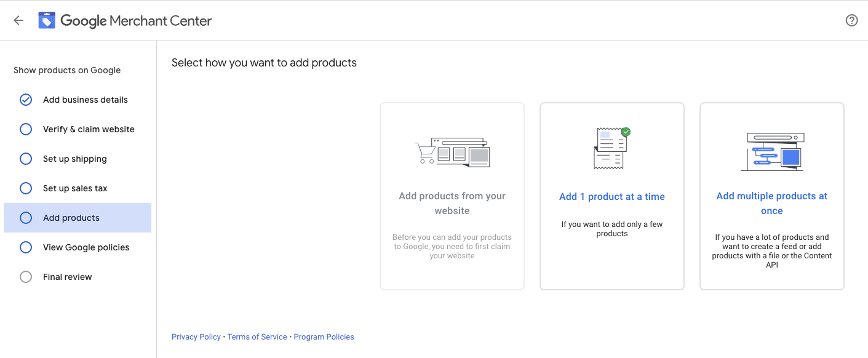Click the back arrow icon
868x358 pixels.
pos(18,20)
